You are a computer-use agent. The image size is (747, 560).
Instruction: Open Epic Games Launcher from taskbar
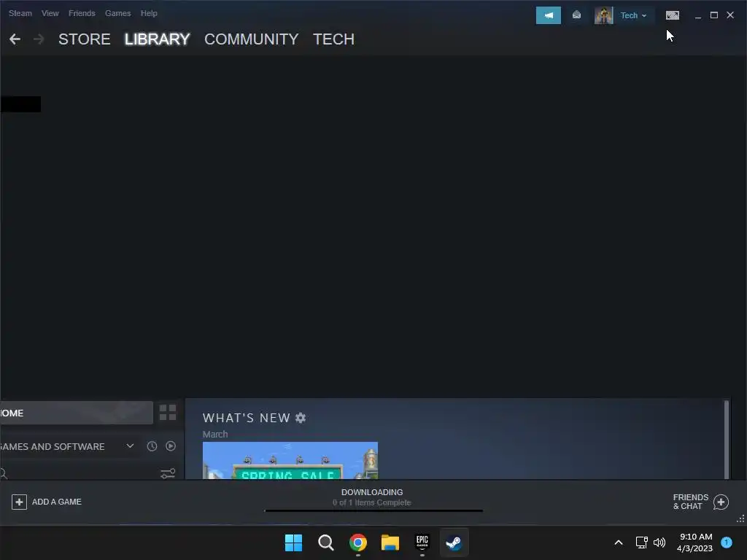[x=422, y=542]
